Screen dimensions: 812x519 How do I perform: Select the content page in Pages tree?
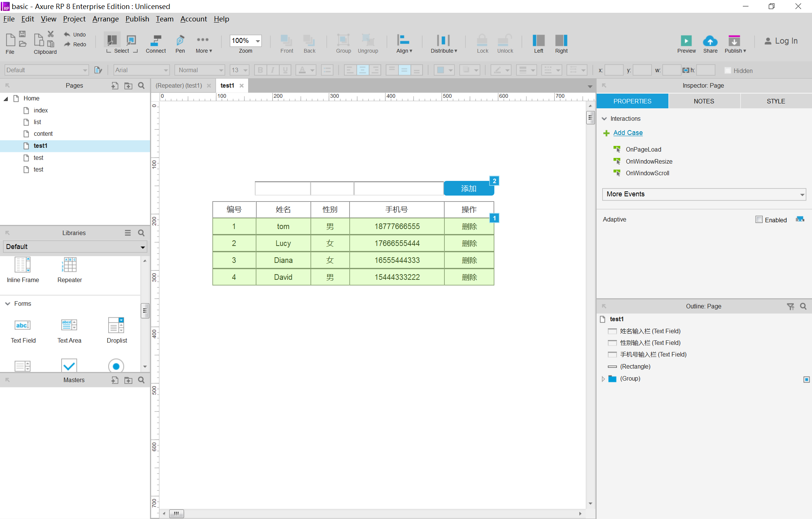[x=43, y=134]
